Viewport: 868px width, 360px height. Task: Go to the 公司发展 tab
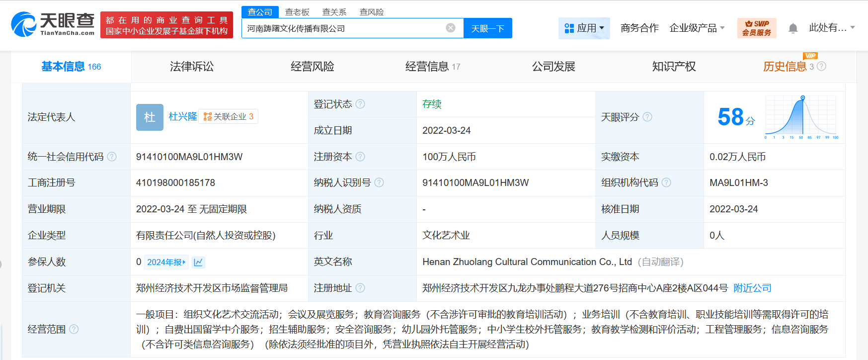[x=553, y=67]
